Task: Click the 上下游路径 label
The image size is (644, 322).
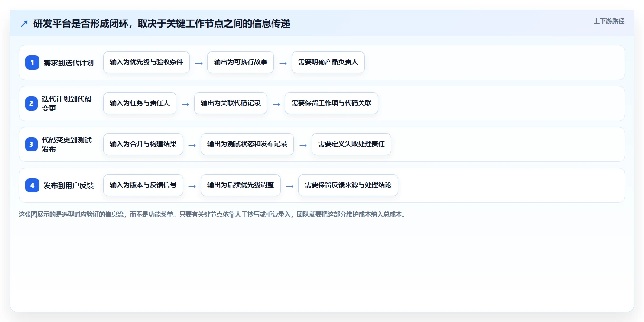Action: click(x=609, y=21)
